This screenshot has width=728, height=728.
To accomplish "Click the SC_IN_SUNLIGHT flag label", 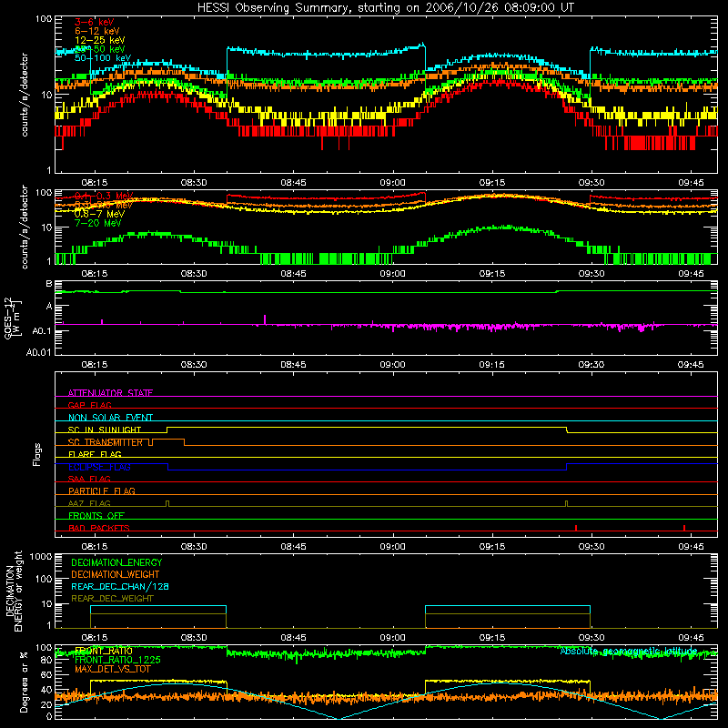I will (105, 430).
